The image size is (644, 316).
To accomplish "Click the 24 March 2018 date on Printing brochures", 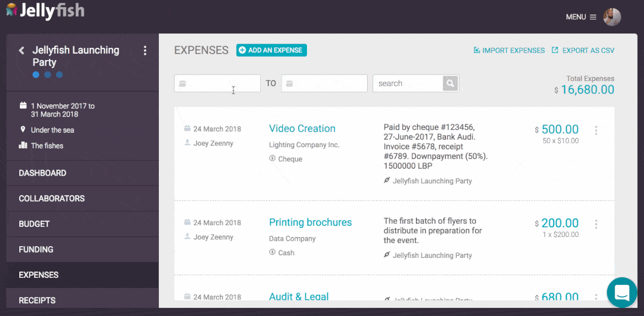I will click(217, 222).
